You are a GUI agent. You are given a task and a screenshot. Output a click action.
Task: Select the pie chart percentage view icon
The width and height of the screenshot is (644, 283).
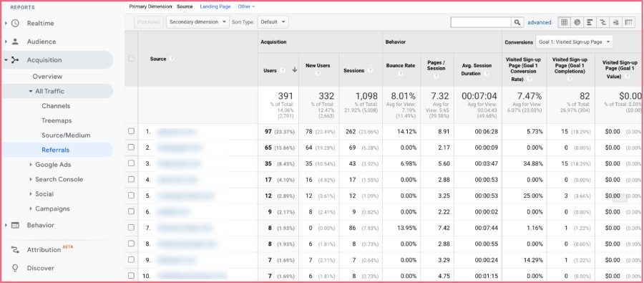(x=577, y=22)
